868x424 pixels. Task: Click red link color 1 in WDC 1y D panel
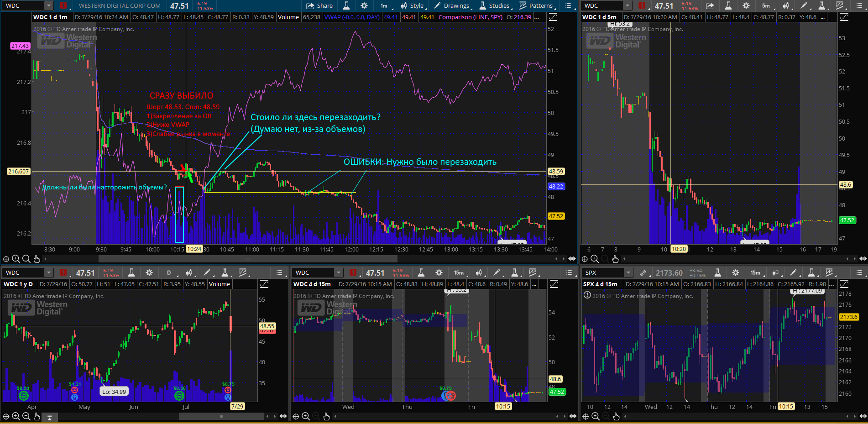tap(63, 272)
